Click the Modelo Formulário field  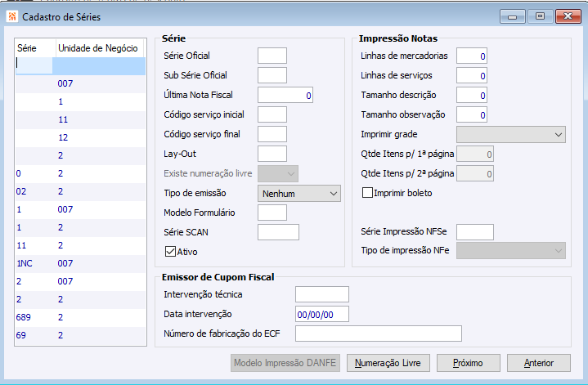point(272,213)
